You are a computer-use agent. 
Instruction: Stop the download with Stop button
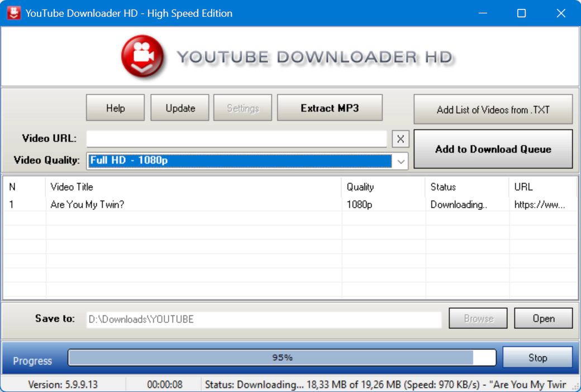(537, 357)
